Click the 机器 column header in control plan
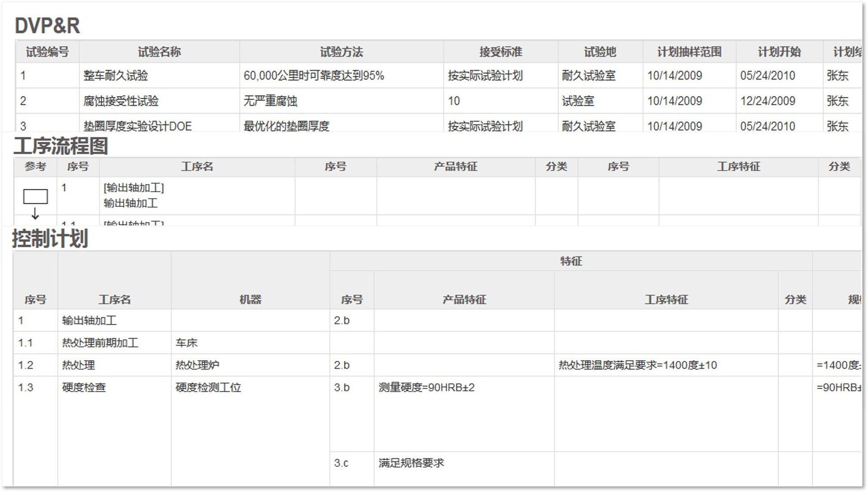Screen dimensions: 868x492 point(250,300)
